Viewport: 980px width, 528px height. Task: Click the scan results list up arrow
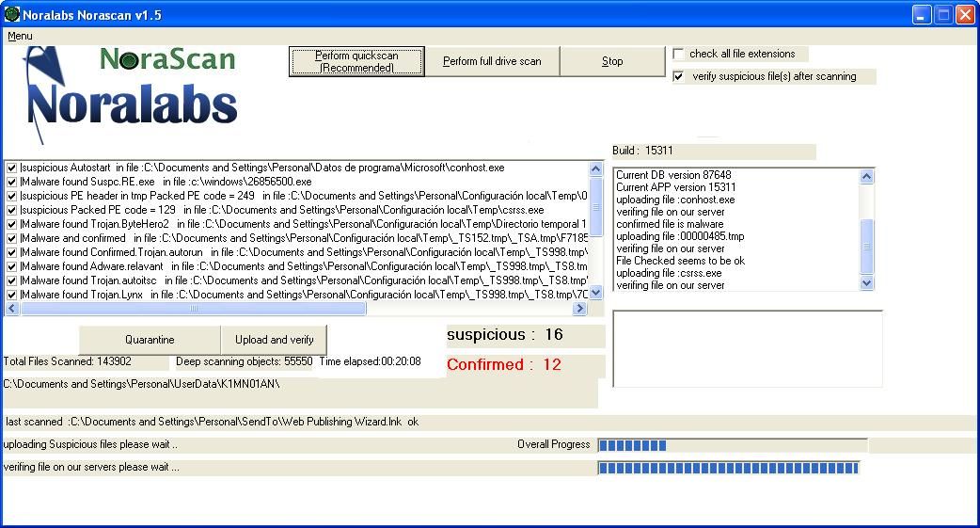point(595,168)
